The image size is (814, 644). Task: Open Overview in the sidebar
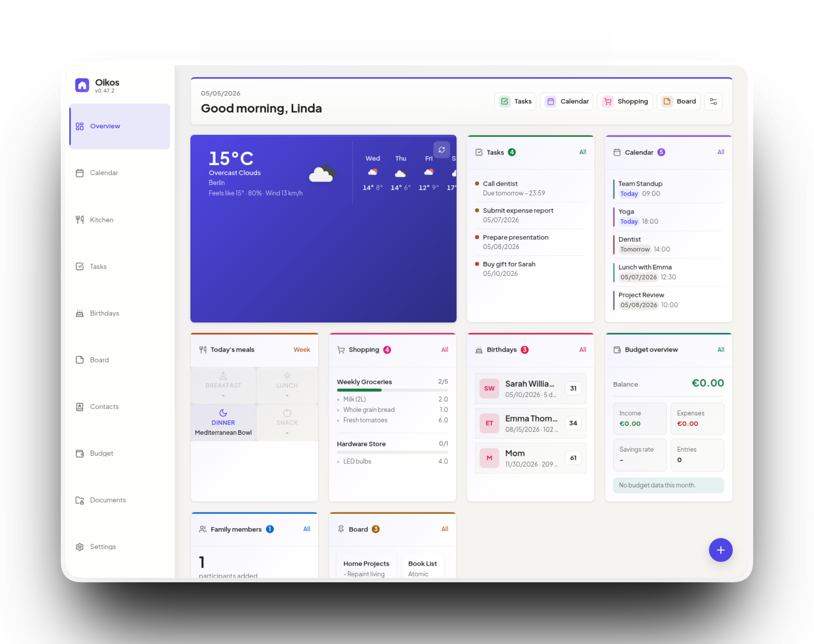click(120, 126)
